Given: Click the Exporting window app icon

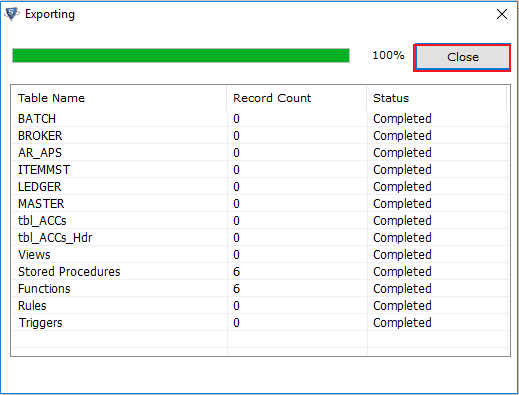Looking at the screenshot, I should click(12, 14).
